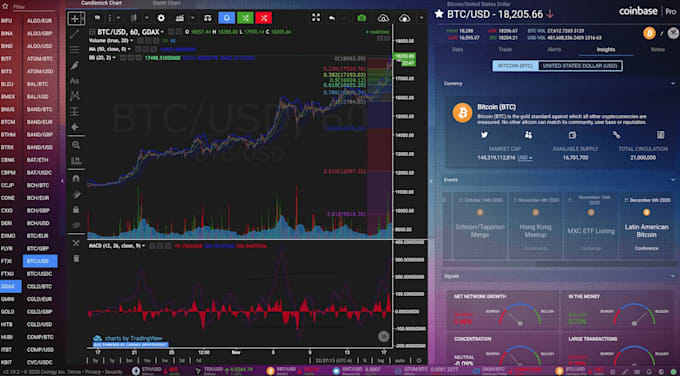
Task: Collapse the Currency section chevron
Action: (x=673, y=83)
